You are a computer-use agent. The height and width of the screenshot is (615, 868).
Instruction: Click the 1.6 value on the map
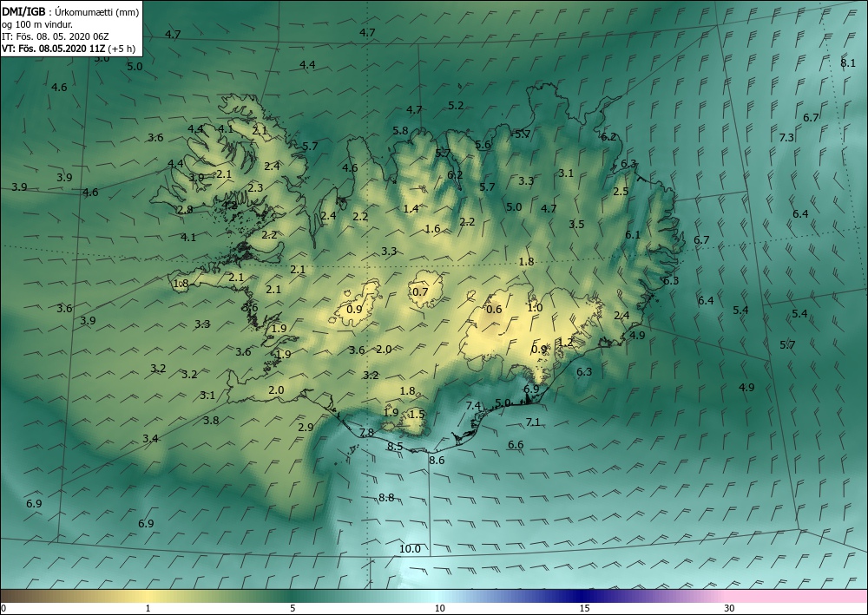coord(432,228)
